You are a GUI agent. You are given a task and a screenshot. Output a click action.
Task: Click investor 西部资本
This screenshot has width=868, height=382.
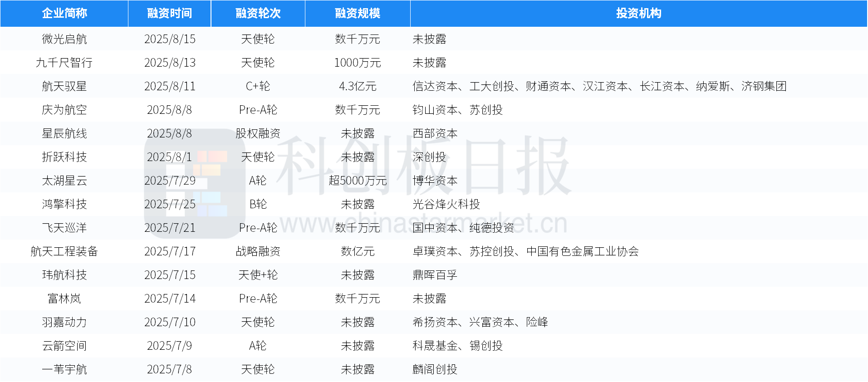pyautogui.click(x=435, y=133)
